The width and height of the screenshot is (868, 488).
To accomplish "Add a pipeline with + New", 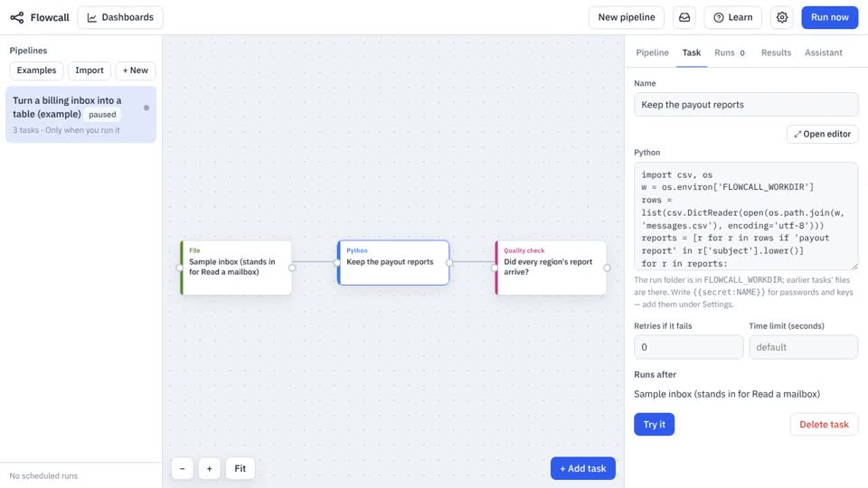I will click(135, 70).
